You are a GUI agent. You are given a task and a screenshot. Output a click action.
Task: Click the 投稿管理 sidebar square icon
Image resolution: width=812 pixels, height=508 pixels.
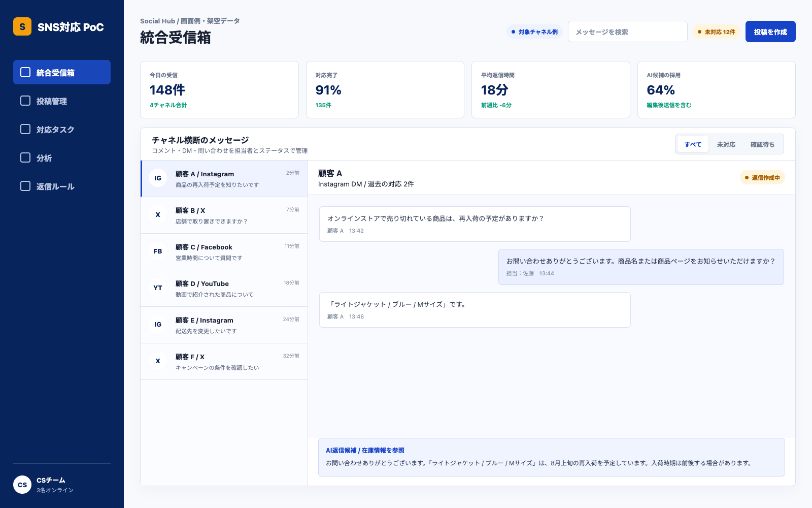point(25,101)
